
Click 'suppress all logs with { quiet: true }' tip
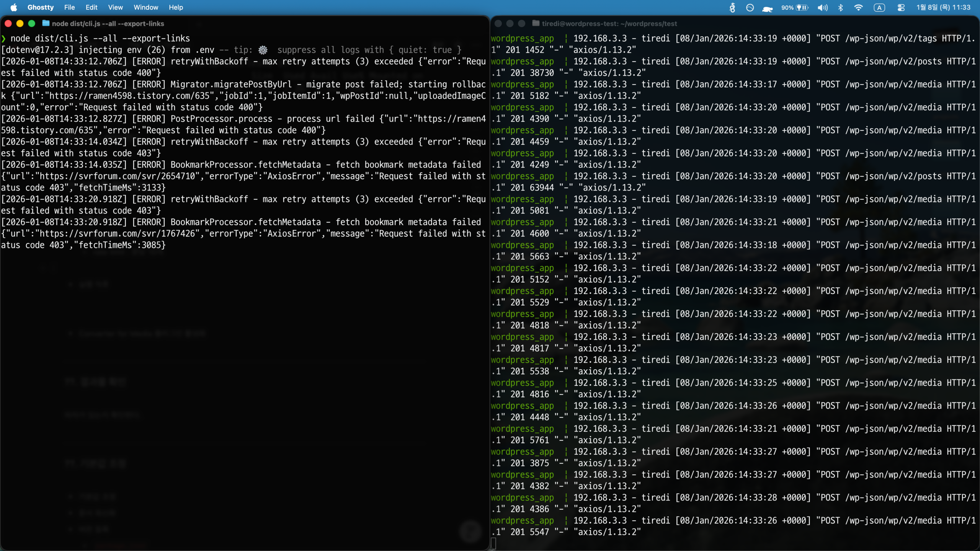coord(369,50)
